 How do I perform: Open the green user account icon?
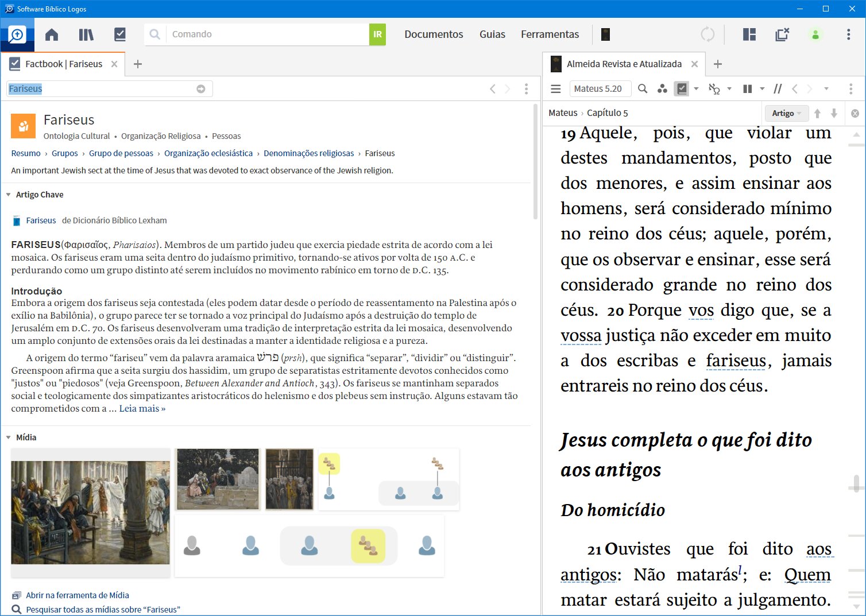point(815,34)
